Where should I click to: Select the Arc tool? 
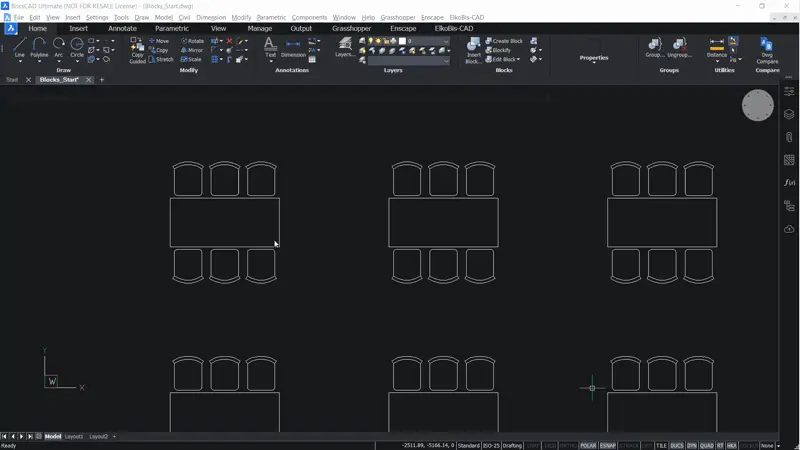tap(59, 47)
